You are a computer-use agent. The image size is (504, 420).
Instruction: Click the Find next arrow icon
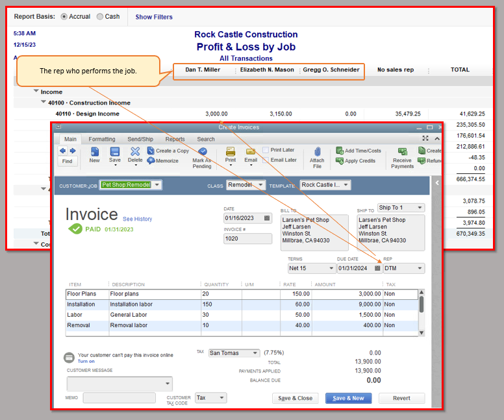pos(73,151)
